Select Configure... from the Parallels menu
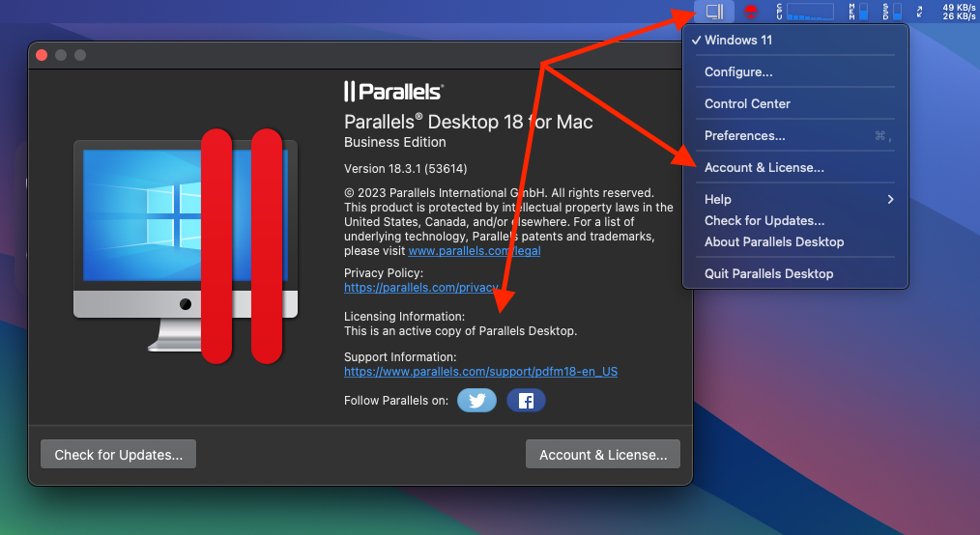The image size is (980, 535). pyautogui.click(x=738, y=72)
